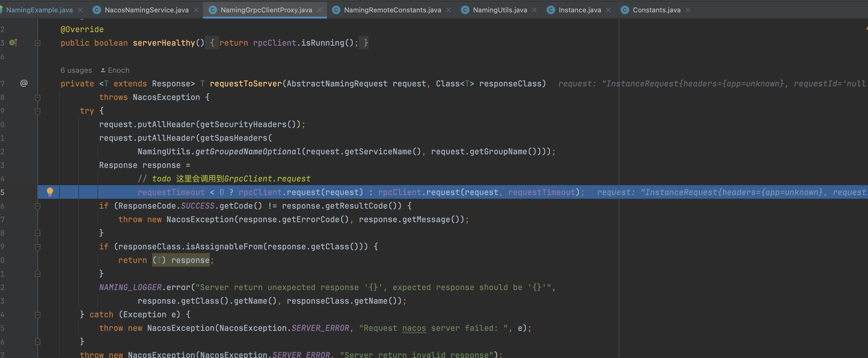
Task: Select the NamingGrpcClientProxy.java tab
Action: 266,10
